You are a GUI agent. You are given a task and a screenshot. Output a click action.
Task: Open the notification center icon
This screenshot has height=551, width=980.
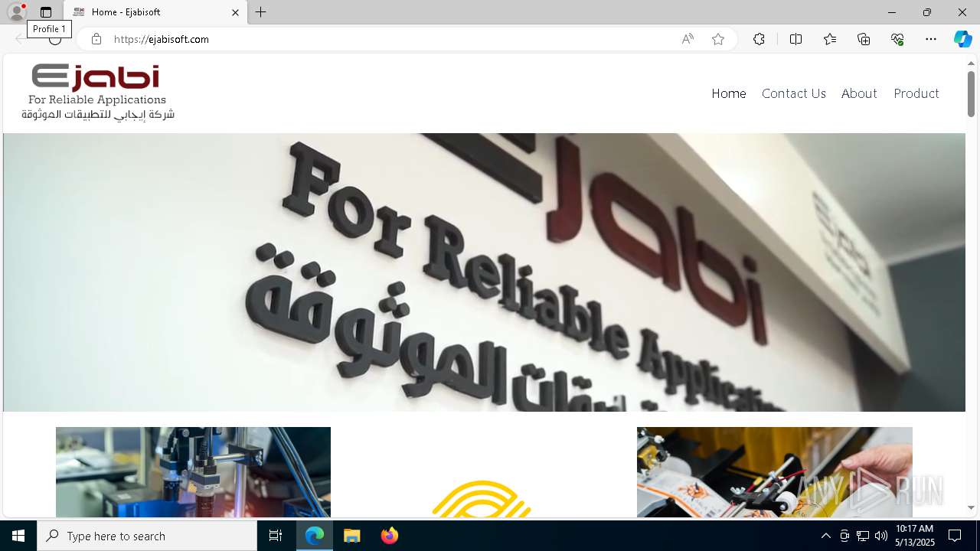(955, 536)
